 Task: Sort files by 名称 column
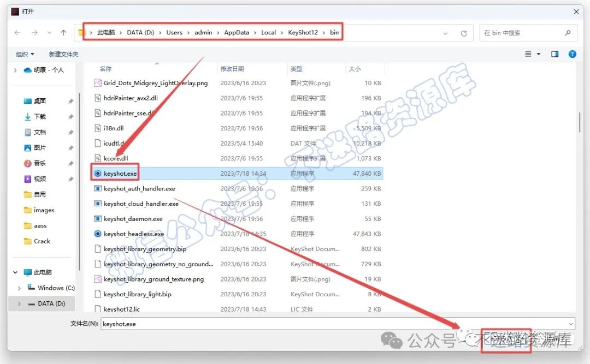point(105,69)
